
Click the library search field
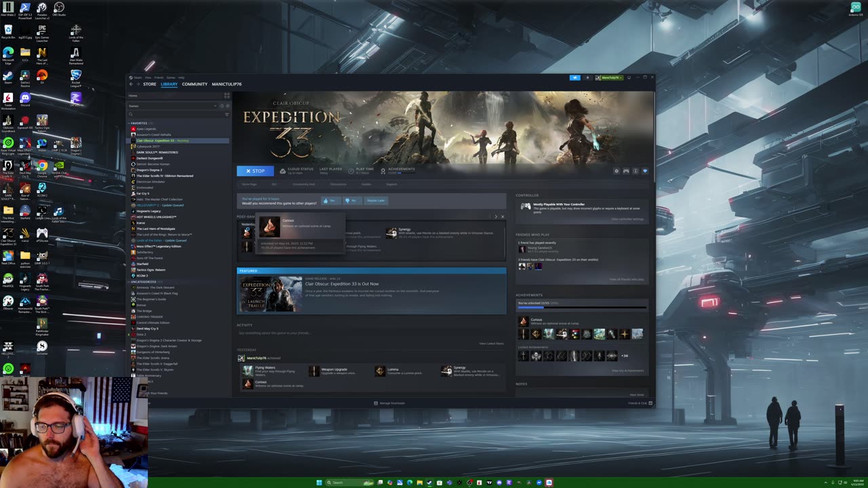click(x=176, y=114)
